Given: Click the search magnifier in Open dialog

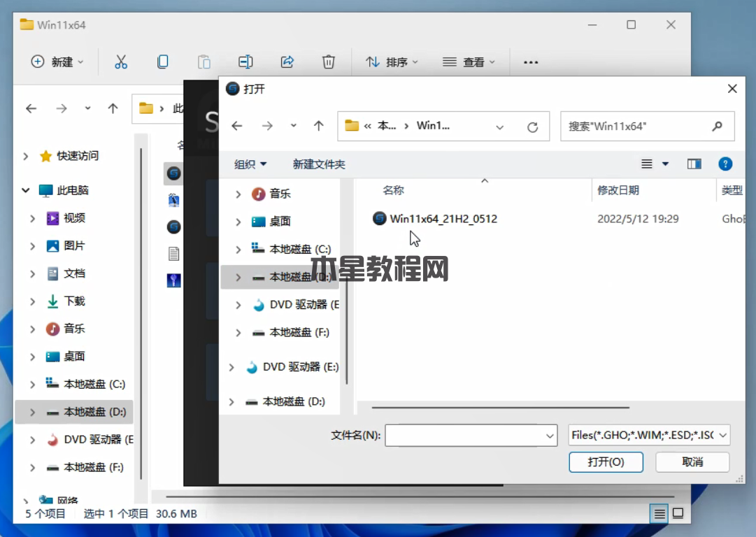Looking at the screenshot, I should point(718,127).
